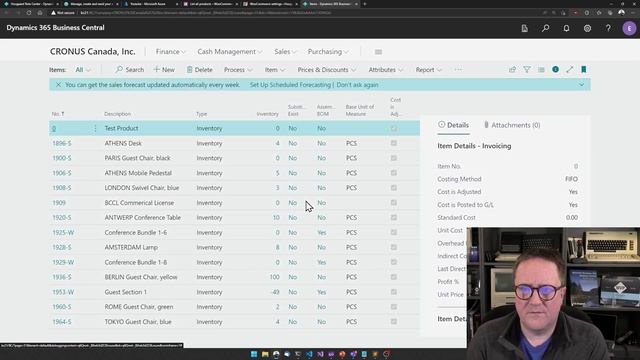Viewport: 640px width, 360px height.
Task: Toggle the FactBox information icon
Action: pyautogui.click(x=556, y=69)
